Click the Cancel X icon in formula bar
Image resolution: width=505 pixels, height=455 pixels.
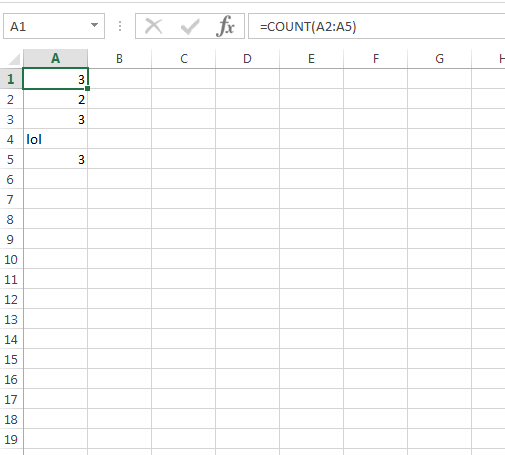(154, 26)
